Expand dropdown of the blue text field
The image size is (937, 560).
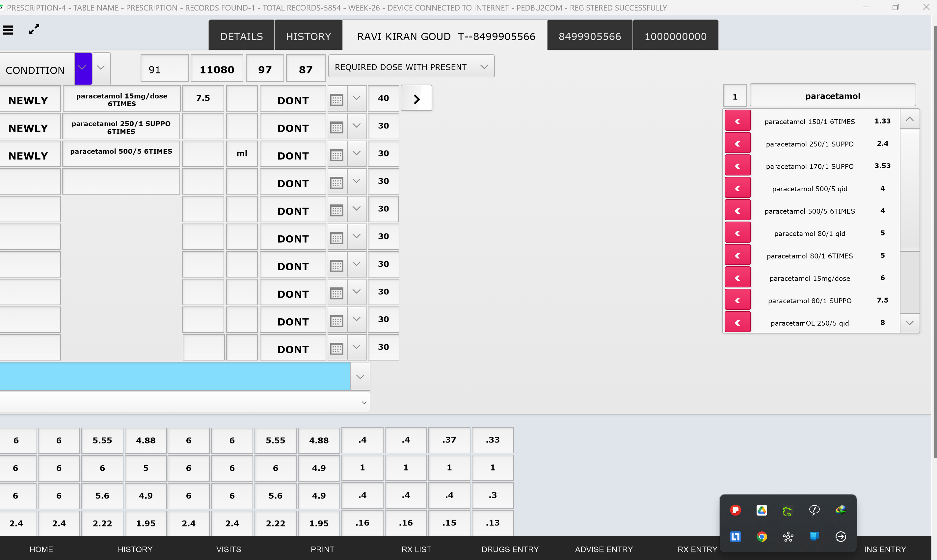(x=360, y=377)
